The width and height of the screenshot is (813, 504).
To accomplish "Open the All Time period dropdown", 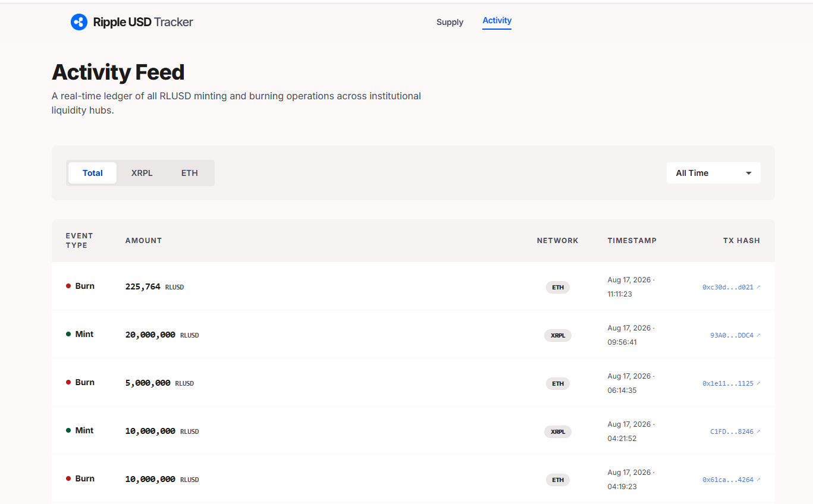I will [x=713, y=173].
